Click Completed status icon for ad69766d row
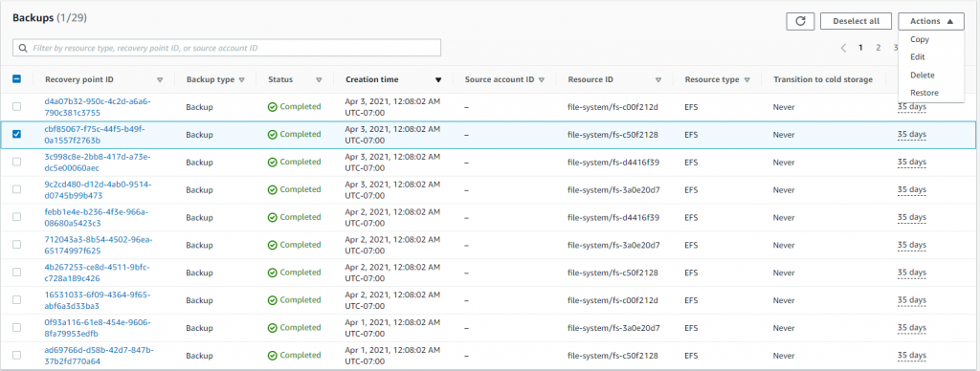The height and width of the screenshot is (371, 980). pyautogui.click(x=272, y=356)
